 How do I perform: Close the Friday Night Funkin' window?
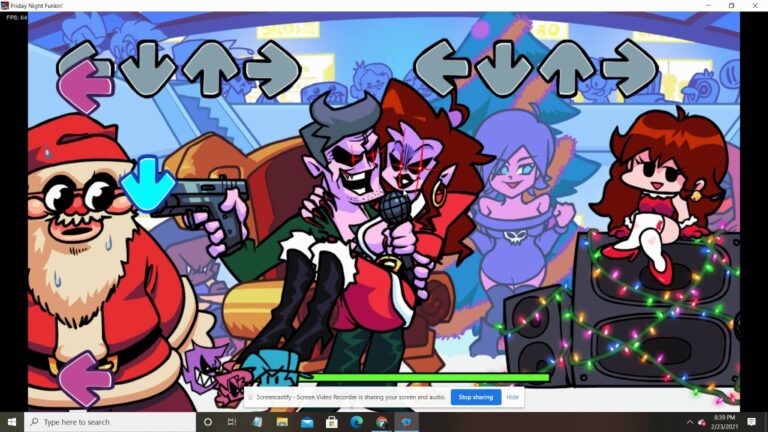[755, 5]
